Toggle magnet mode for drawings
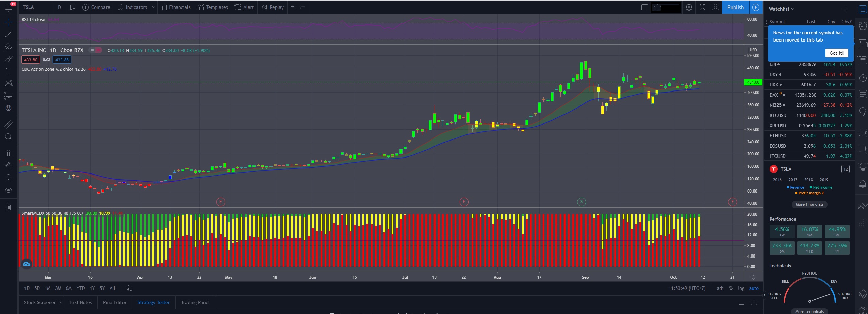 (9, 153)
